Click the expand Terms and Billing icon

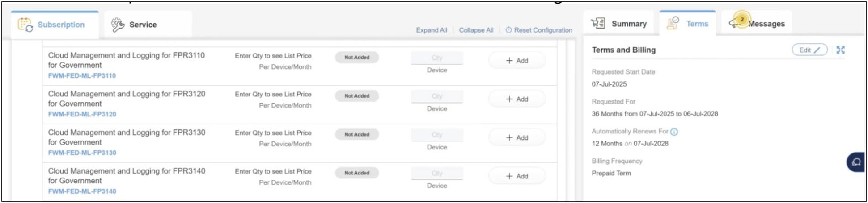click(x=841, y=50)
